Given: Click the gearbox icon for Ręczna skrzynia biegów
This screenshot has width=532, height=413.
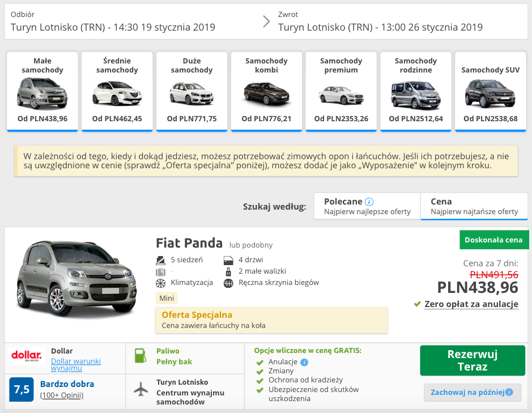Looking at the screenshot, I should [228, 282].
